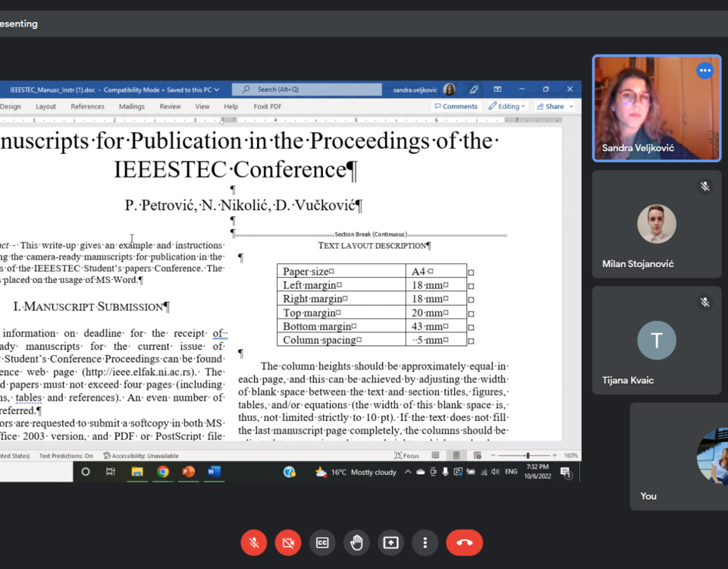Viewport: 728px width, 569px height.
Task: Open the Editing mode dropdown
Action: pyautogui.click(x=508, y=107)
